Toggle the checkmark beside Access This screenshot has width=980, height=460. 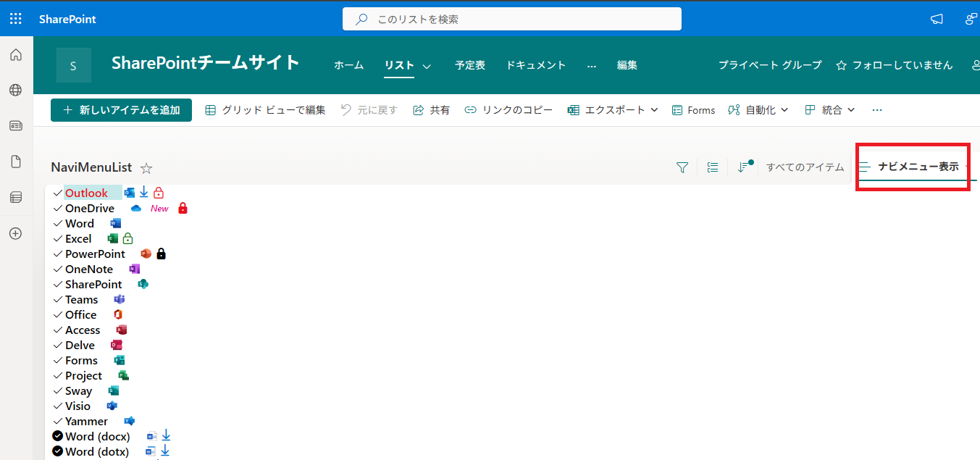58,330
